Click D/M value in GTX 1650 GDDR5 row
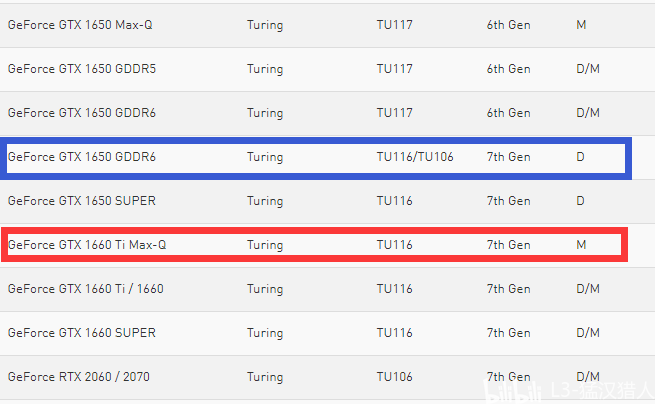655x404 pixels. [x=588, y=69]
